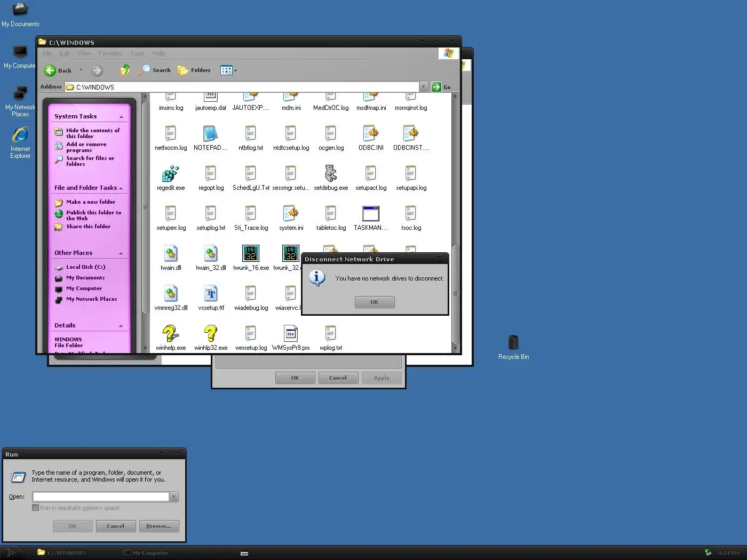Click Add or remove programs link
Image resolution: width=747 pixels, height=560 pixels.
[86, 147]
